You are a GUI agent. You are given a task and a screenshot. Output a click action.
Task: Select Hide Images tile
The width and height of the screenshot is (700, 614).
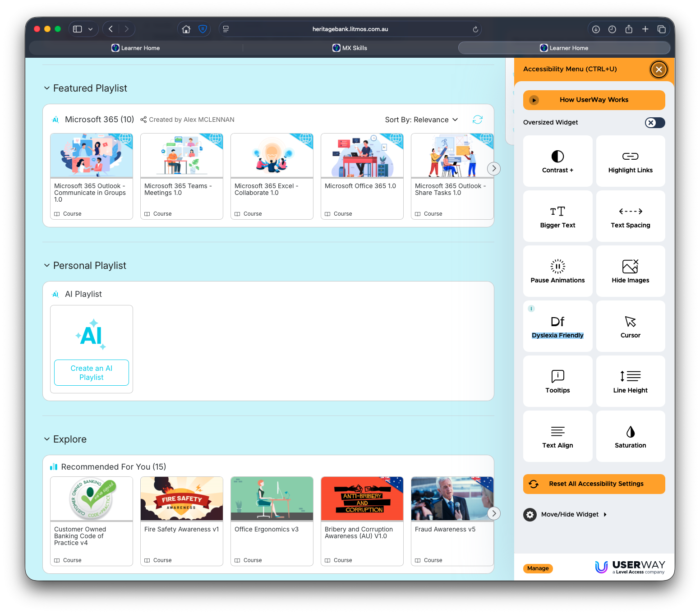pos(631,271)
